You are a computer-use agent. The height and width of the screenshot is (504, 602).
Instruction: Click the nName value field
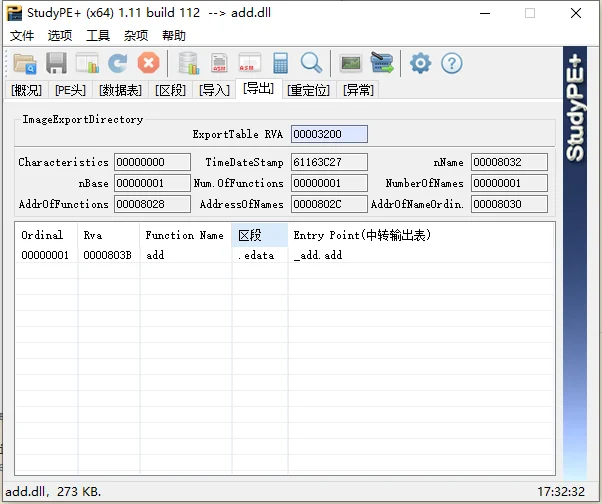pyautogui.click(x=509, y=162)
